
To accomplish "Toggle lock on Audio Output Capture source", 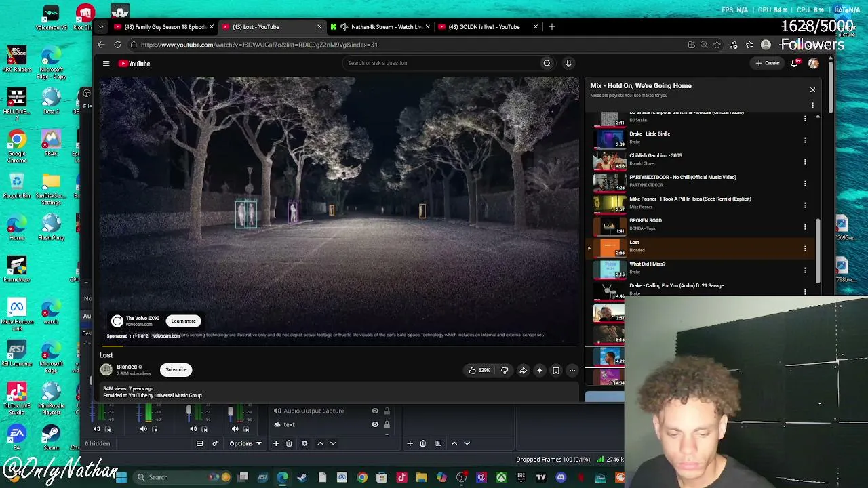I will pos(387,411).
